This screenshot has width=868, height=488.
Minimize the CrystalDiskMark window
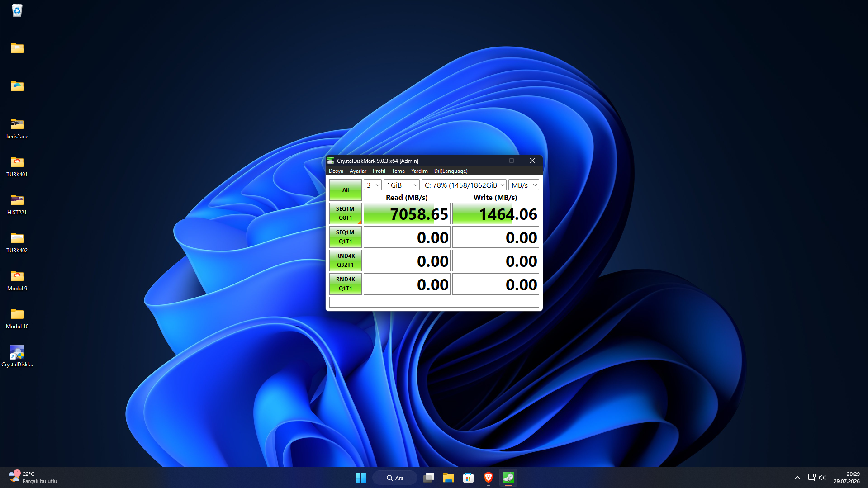(491, 161)
